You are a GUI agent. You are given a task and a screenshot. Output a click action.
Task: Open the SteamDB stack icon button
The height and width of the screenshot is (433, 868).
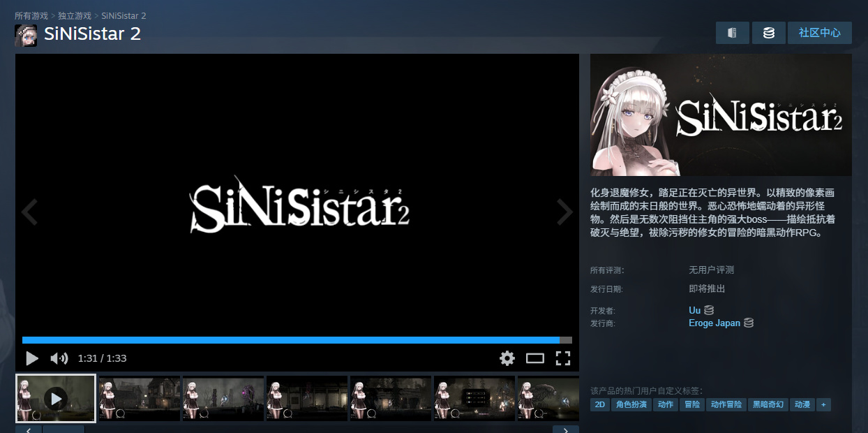click(769, 33)
